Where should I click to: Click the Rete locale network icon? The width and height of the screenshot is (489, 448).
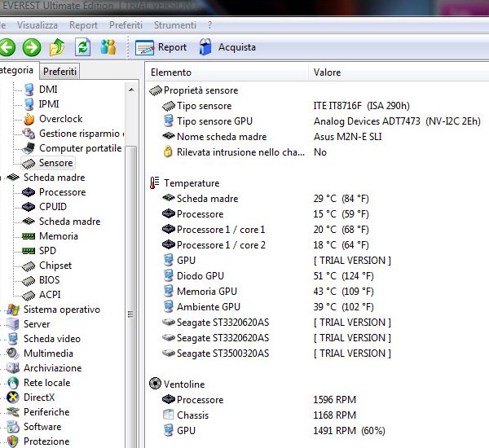coord(13,383)
